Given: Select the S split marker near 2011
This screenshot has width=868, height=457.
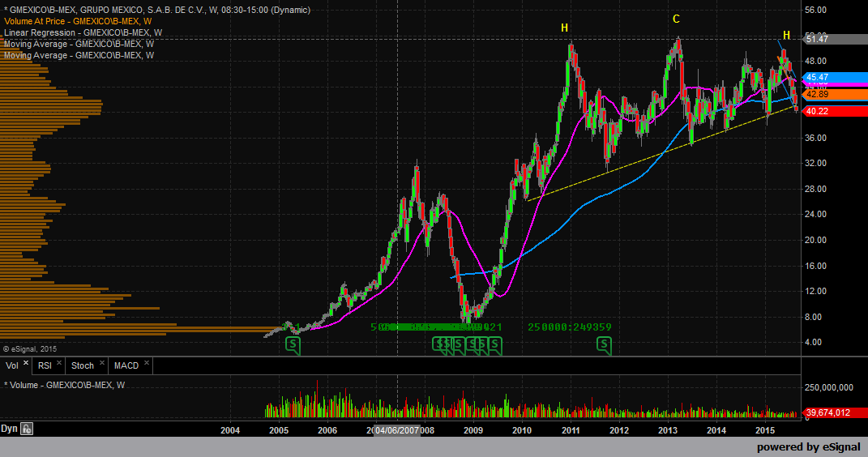Looking at the screenshot, I should 604,344.
